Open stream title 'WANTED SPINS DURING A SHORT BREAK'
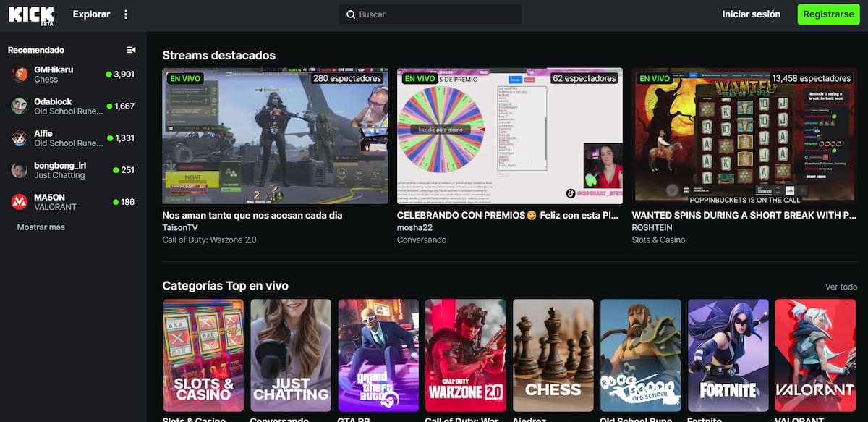 (745, 216)
